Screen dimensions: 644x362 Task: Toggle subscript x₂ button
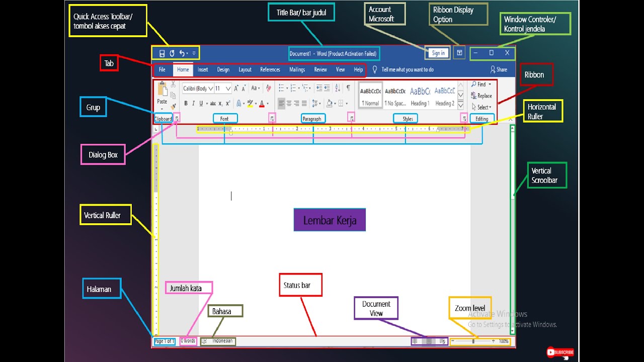[220, 104]
